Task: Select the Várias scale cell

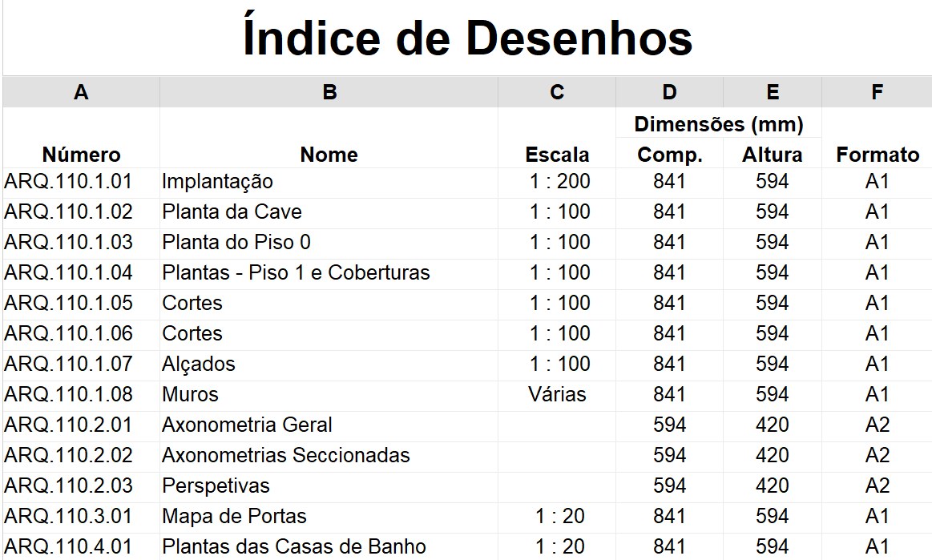Action: [x=557, y=395]
